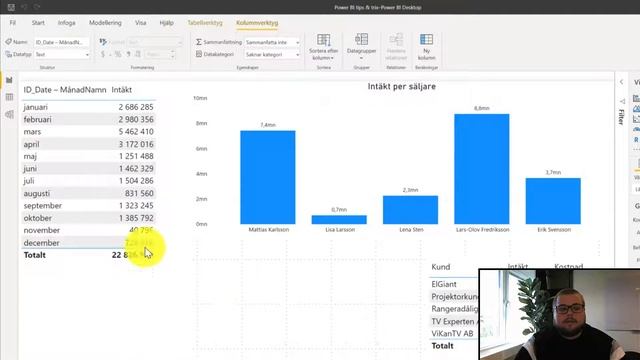
Task: Click the currency format dollar icon
Action: [103, 54]
